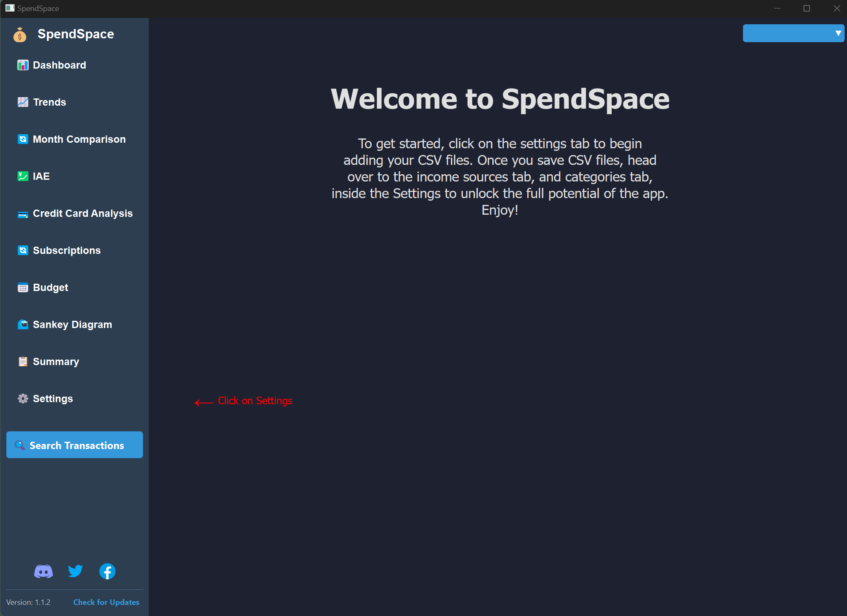Click the Summary clipboard icon
847x616 pixels.
pos(23,362)
